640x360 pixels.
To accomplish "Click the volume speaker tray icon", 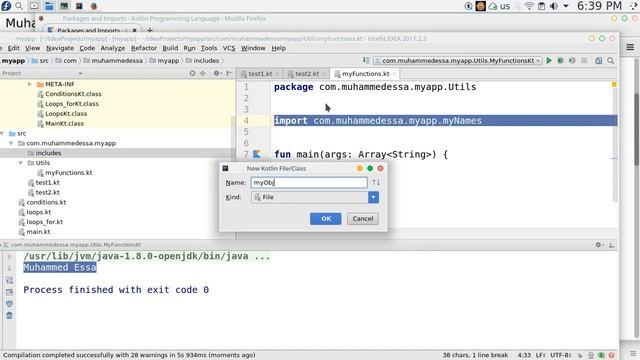I will (554, 6).
